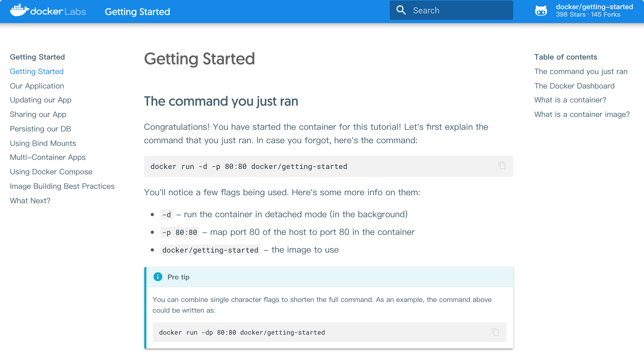Click the docker run -d -p code block text

249,167
